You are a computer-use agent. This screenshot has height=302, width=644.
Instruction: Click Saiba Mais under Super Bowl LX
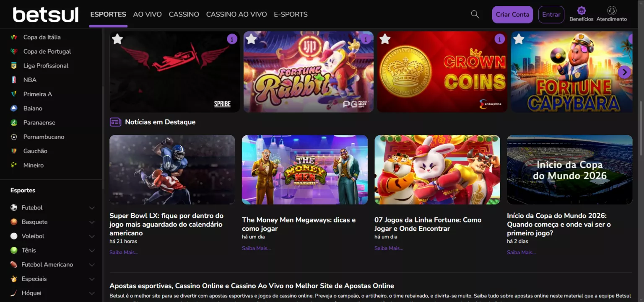(x=124, y=252)
